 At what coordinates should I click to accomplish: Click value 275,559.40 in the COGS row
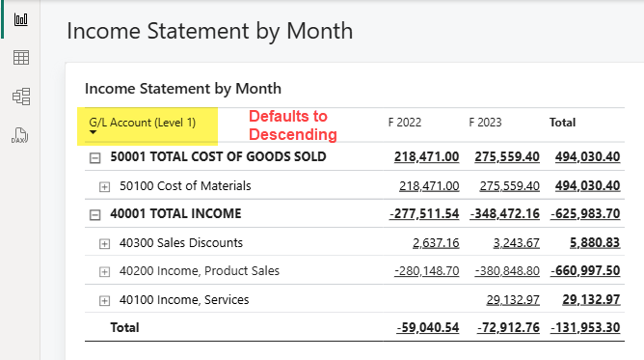(x=507, y=156)
